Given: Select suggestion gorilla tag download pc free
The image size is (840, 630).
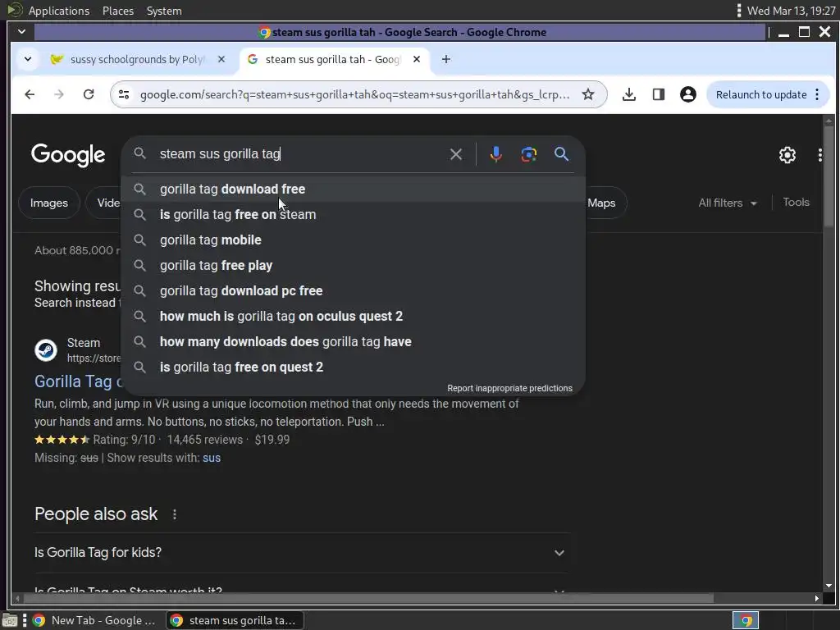Looking at the screenshot, I should click(353, 291).
